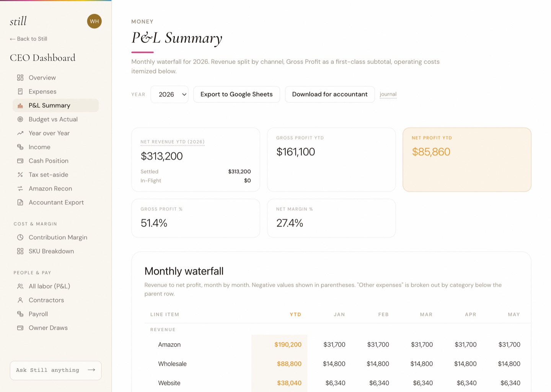This screenshot has height=392, width=551.
Task: Click the Amazon Recon arrows icon
Action: pos(20,188)
